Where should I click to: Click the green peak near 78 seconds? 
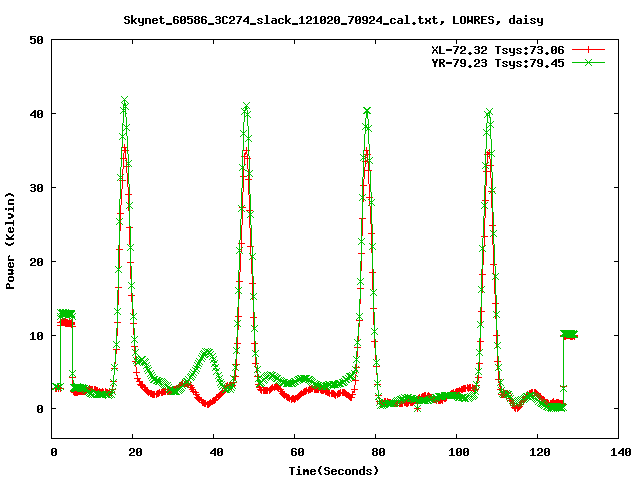pyautogui.click(x=367, y=111)
